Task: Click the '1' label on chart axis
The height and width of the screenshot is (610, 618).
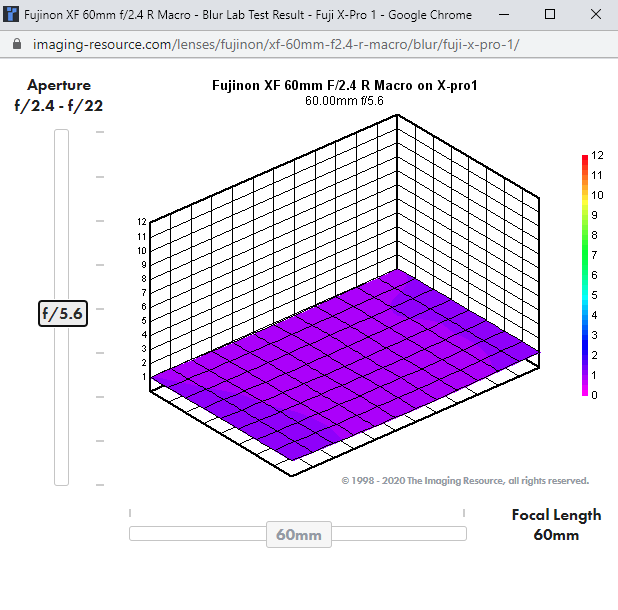Action: 144,377
